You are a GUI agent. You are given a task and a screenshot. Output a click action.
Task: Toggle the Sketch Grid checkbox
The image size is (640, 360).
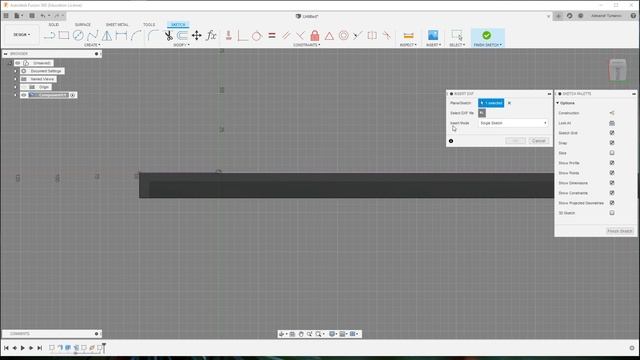612,133
